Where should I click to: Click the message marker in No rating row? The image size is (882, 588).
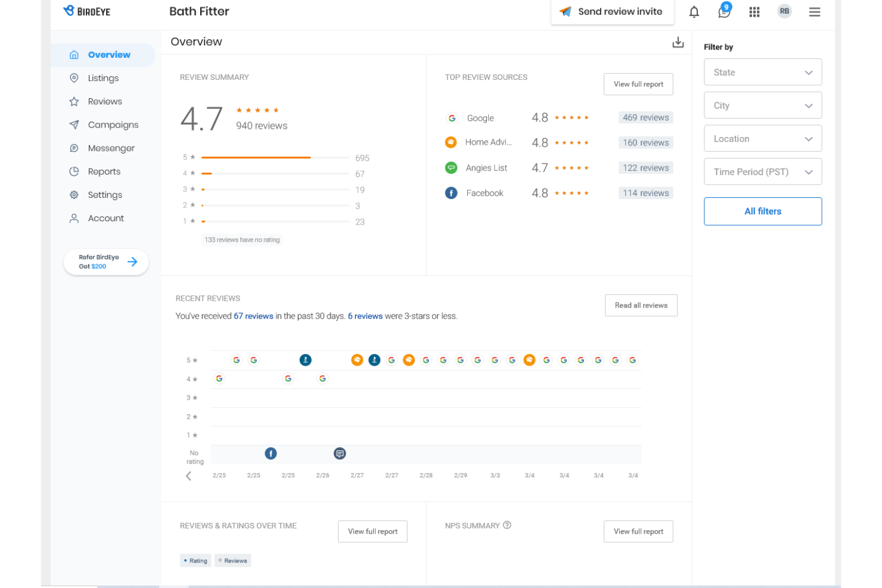click(340, 454)
